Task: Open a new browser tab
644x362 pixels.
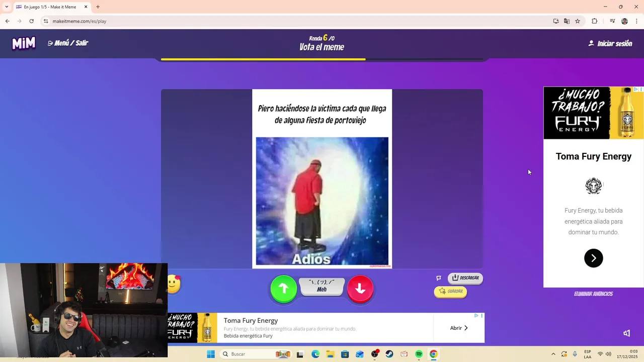Action: pyautogui.click(x=98, y=7)
